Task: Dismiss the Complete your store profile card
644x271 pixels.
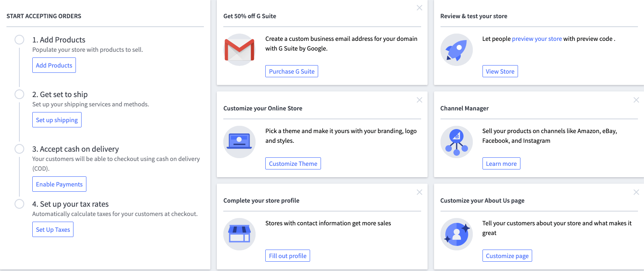Action: (420, 192)
